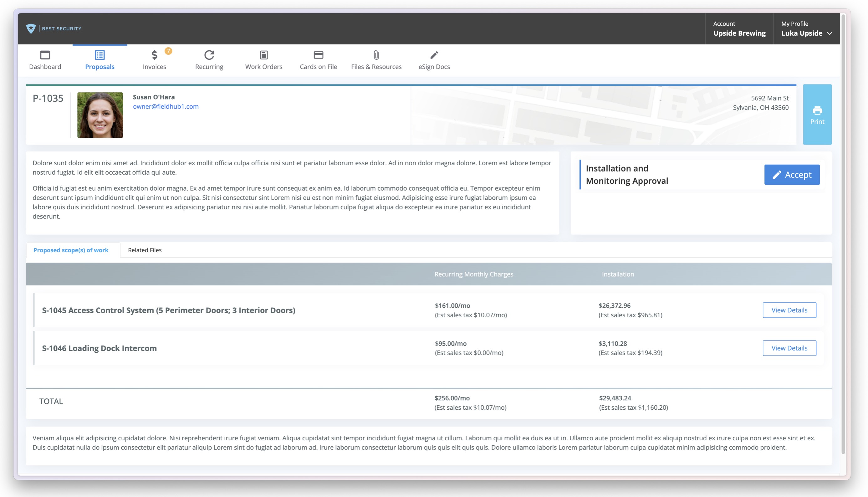This screenshot has width=868, height=497.
Task: Click the Invoices dollar sign icon
Action: (x=154, y=55)
